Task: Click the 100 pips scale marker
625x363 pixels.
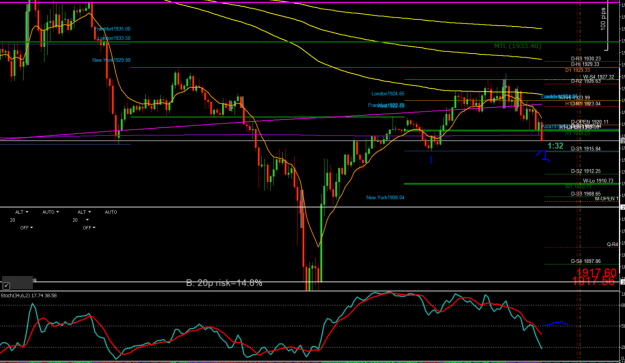Action: [x=603, y=19]
